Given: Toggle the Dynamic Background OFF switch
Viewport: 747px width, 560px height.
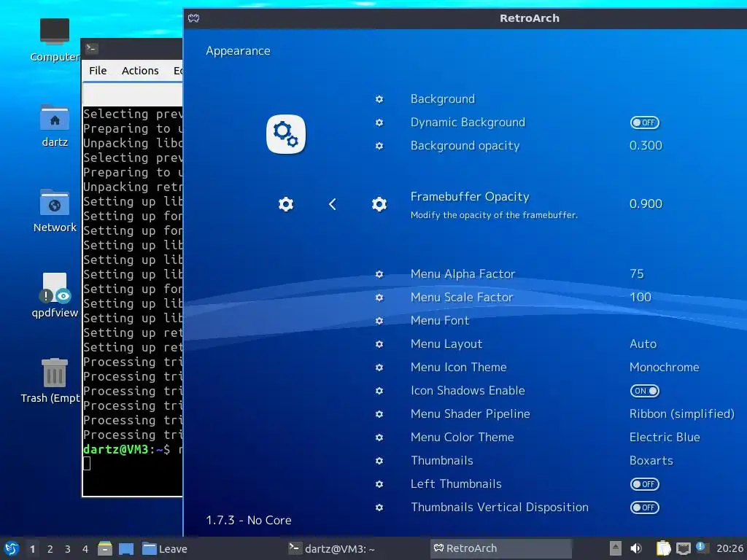Looking at the screenshot, I should point(645,122).
